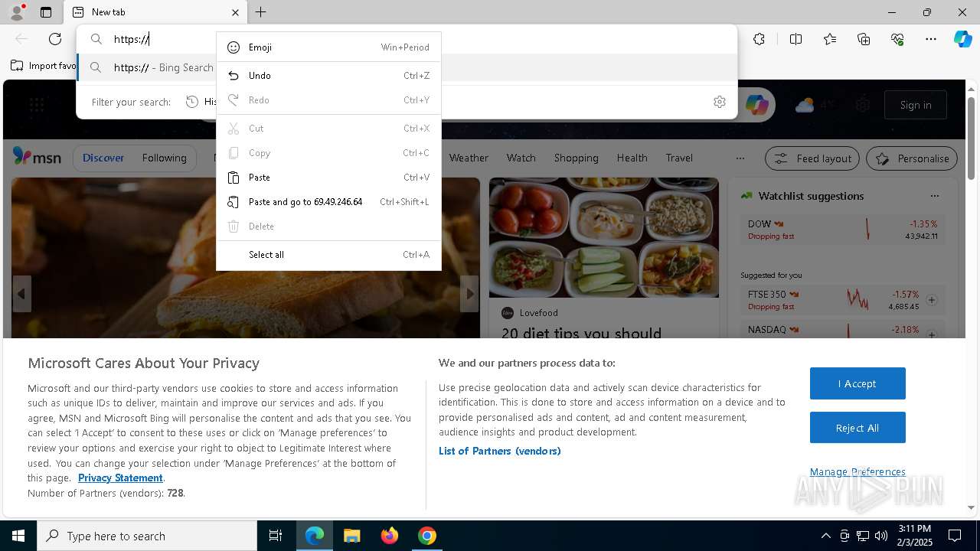The height and width of the screenshot is (551, 980).
Task: Click Sign in button
Action: [916, 105]
